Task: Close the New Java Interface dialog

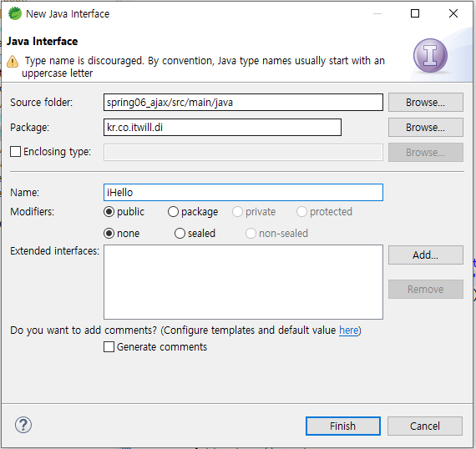Action: [x=453, y=13]
